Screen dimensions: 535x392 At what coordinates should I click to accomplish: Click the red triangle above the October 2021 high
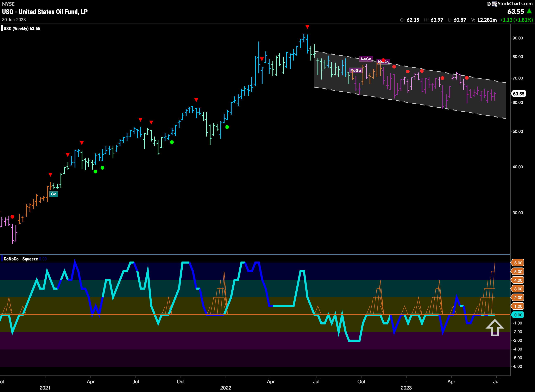tap(196, 100)
